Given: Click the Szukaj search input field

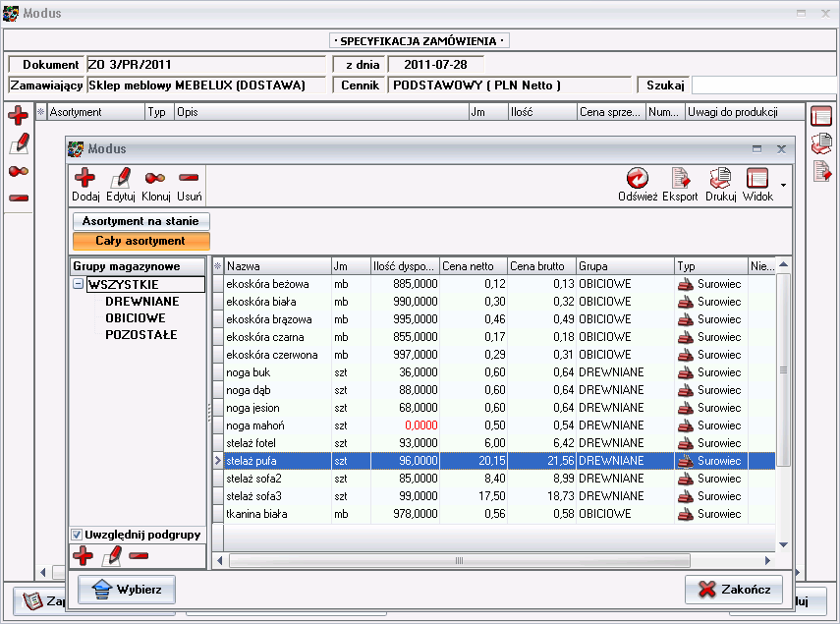Looking at the screenshot, I should [764, 85].
